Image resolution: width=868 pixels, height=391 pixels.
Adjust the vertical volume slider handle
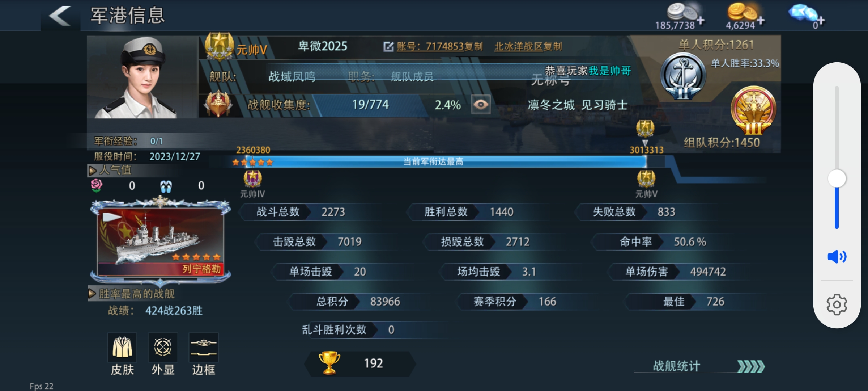[837, 178]
